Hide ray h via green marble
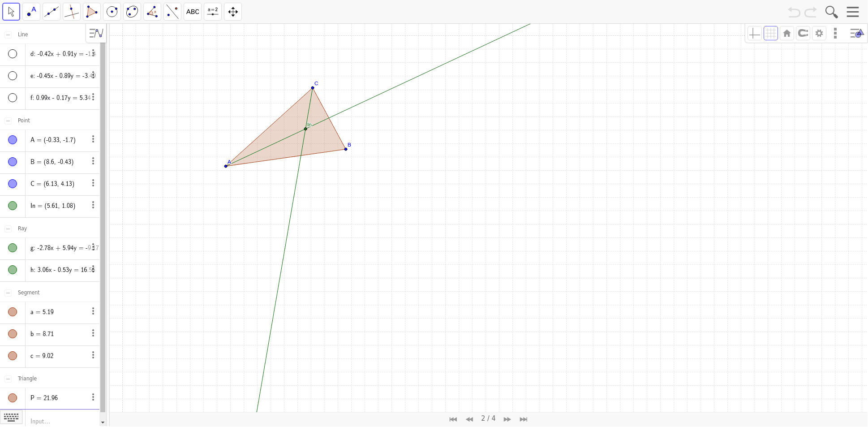The height and width of the screenshot is (427, 868). pyautogui.click(x=13, y=270)
